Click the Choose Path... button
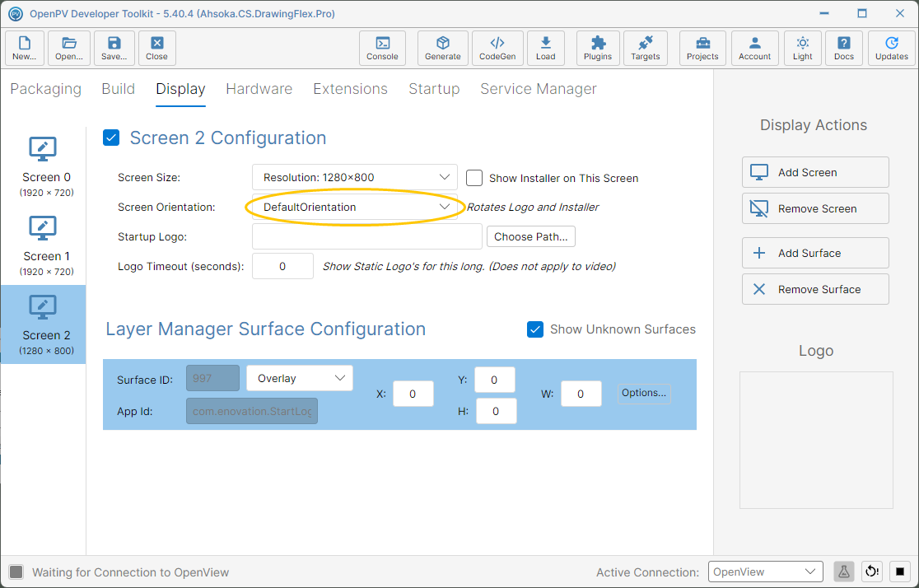This screenshot has width=919, height=588. tap(531, 237)
